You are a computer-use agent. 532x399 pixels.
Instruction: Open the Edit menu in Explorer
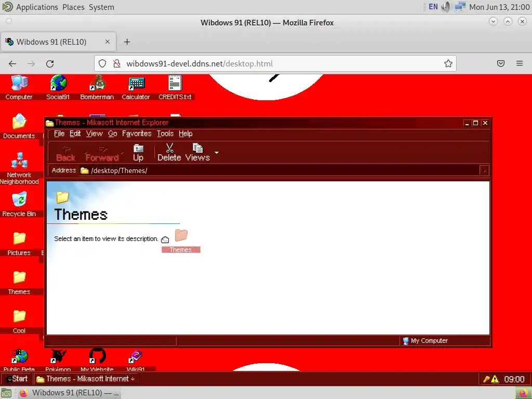(x=75, y=134)
